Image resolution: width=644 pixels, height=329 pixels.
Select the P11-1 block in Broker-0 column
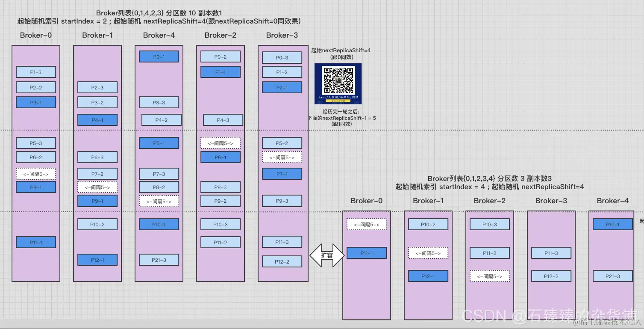[35, 242]
